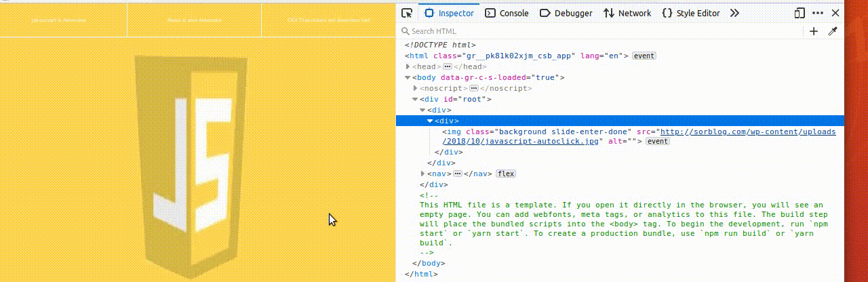Click CSS Transitions navigation tab in webpage
The height and width of the screenshot is (282, 868).
point(328,20)
